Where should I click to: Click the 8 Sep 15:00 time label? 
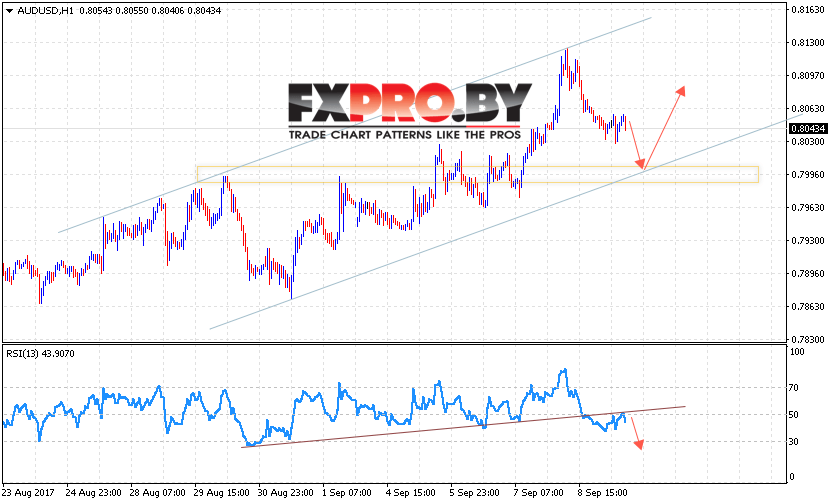pyautogui.click(x=603, y=492)
